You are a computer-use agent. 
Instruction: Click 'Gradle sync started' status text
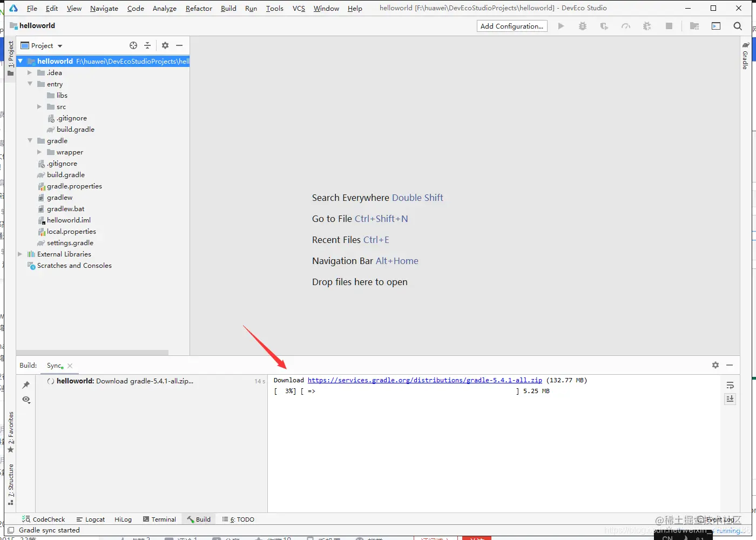click(x=49, y=530)
